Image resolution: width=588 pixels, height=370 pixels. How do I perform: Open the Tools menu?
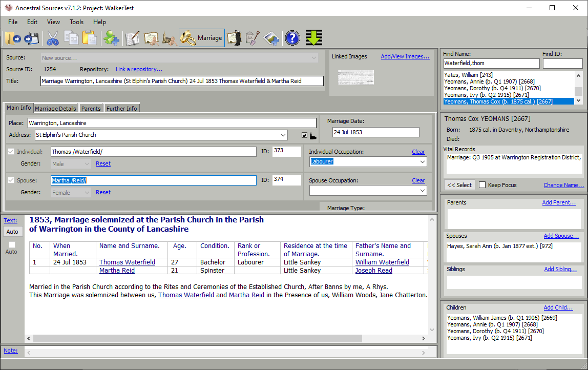(76, 22)
